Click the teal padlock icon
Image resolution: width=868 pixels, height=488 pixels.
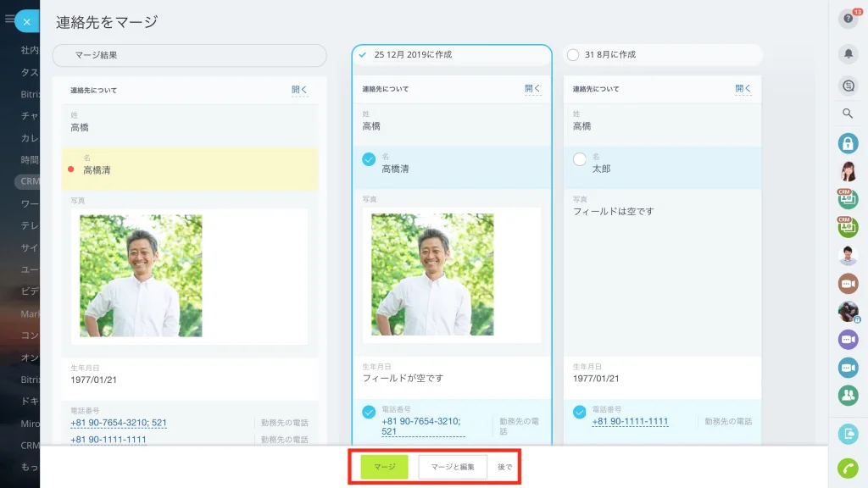point(848,143)
